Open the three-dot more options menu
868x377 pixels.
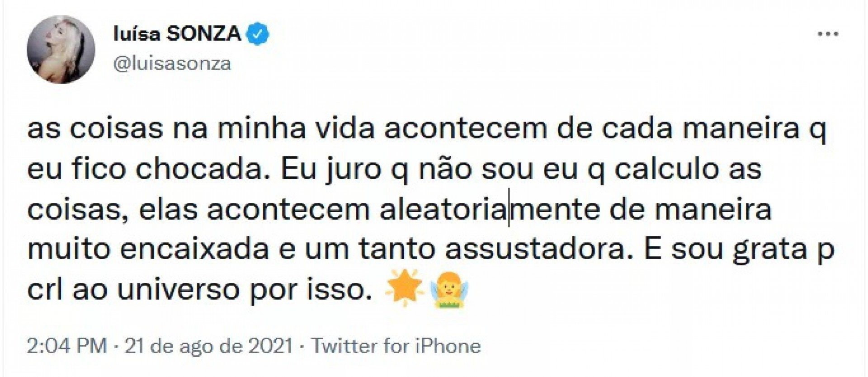(829, 34)
